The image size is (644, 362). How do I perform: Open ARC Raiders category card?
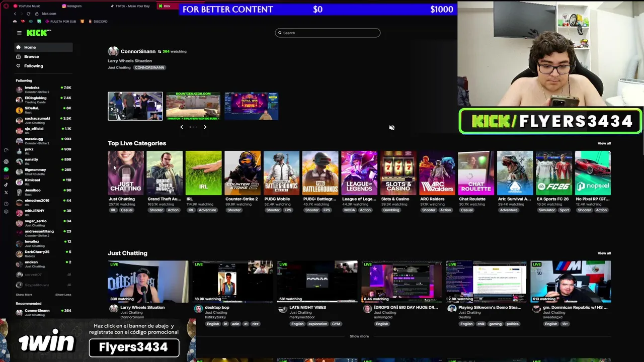tap(437, 172)
